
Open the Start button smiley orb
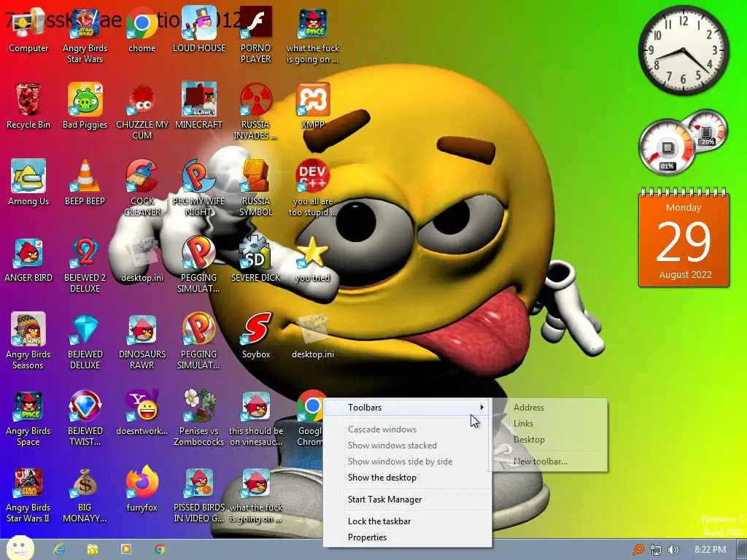click(20, 548)
